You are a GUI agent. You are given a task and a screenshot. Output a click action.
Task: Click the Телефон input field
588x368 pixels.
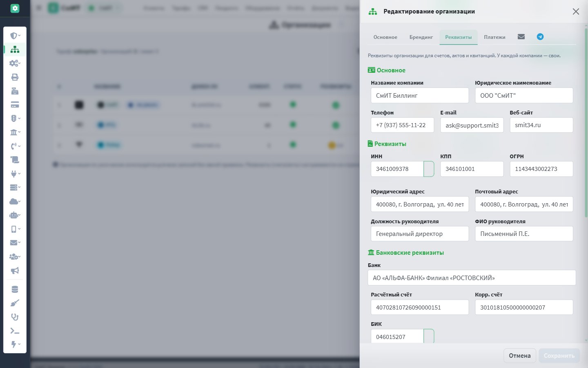point(402,125)
